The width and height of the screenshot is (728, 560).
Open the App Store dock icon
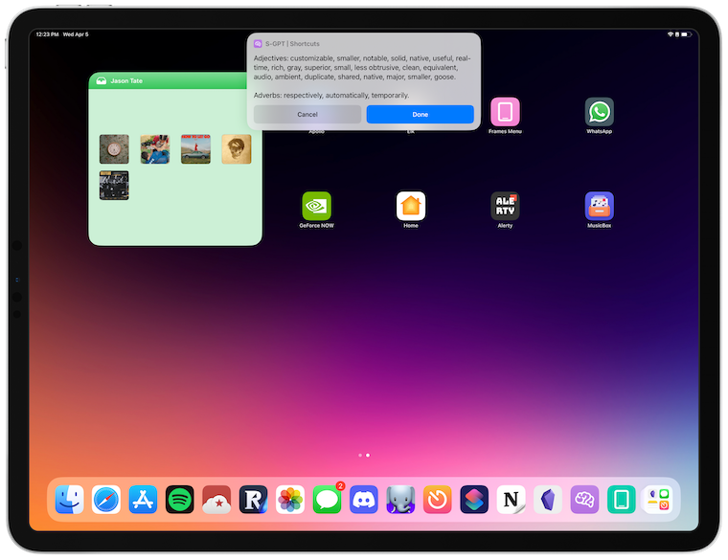(143, 500)
